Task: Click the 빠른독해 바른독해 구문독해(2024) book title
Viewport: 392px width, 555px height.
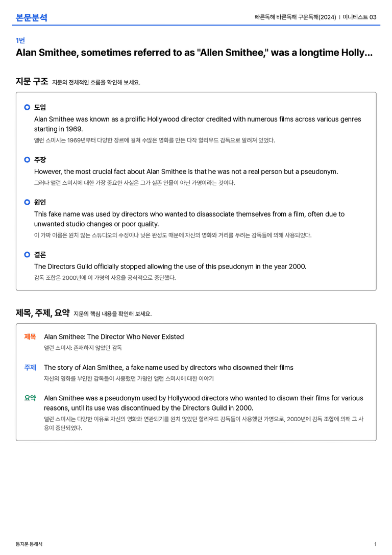Action: click(x=295, y=17)
